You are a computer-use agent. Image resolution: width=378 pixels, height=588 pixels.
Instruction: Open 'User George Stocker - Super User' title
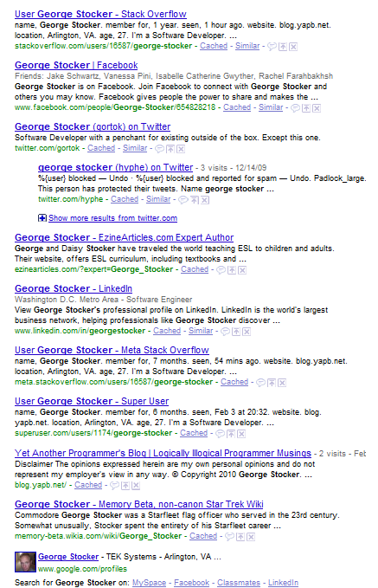click(x=92, y=401)
